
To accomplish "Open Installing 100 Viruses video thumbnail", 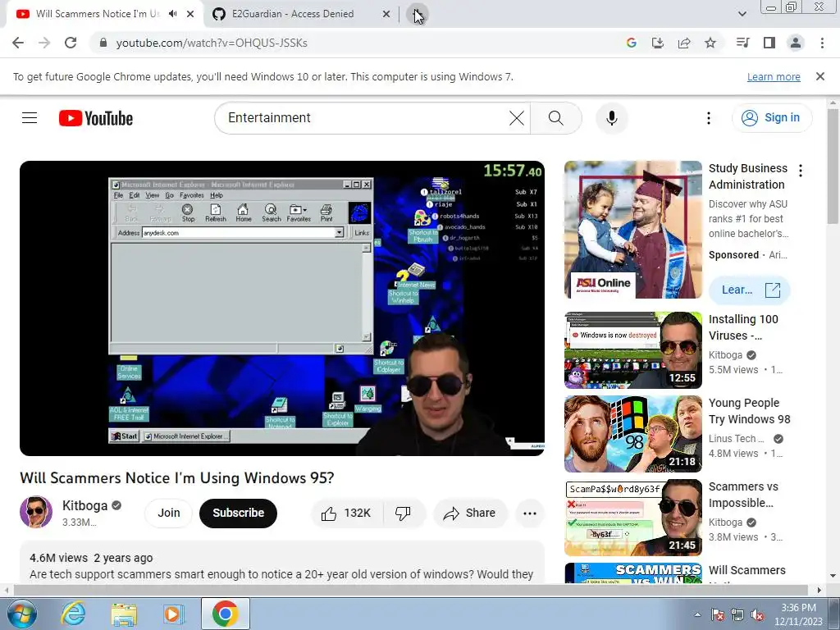I will click(632, 350).
